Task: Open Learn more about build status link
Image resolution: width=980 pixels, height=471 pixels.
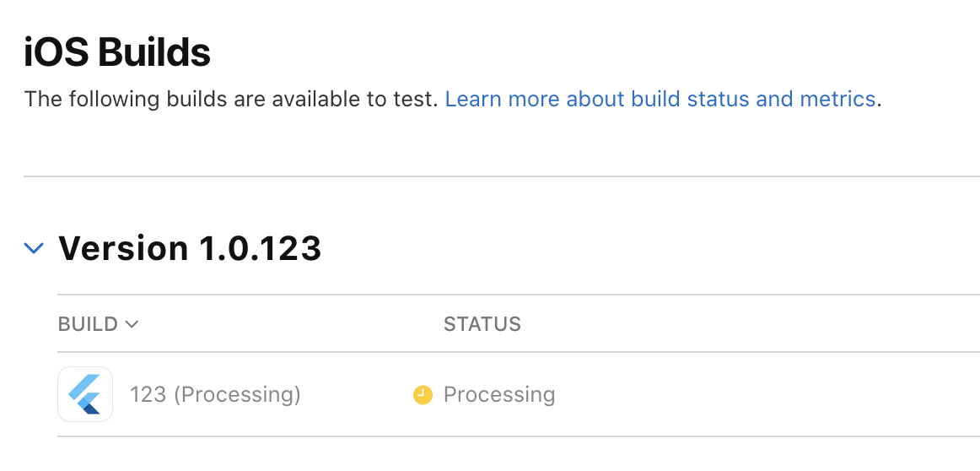Action: (x=660, y=99)
